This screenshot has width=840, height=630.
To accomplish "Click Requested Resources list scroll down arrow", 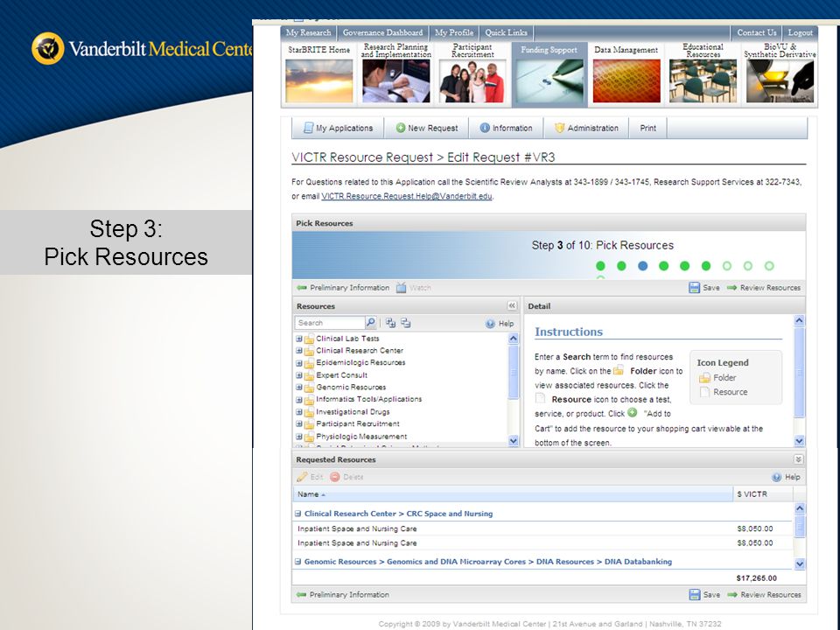I will 799,563.
